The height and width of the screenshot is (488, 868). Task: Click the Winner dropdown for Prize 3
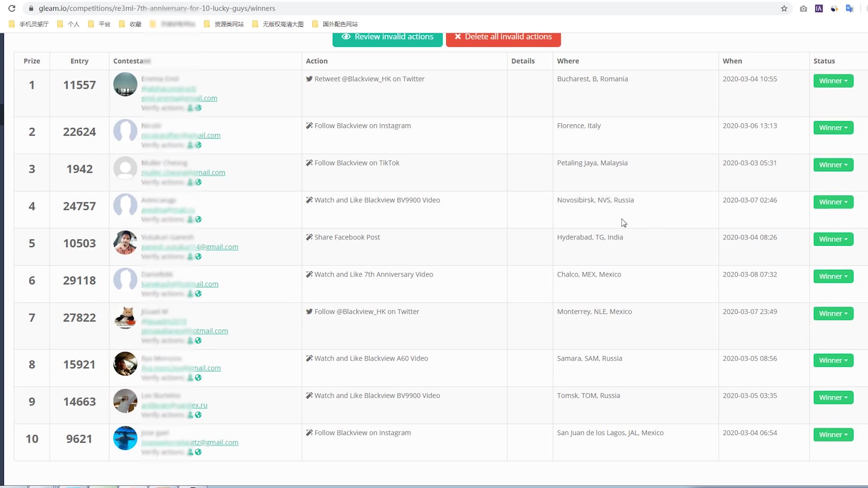tap(833, 164)
